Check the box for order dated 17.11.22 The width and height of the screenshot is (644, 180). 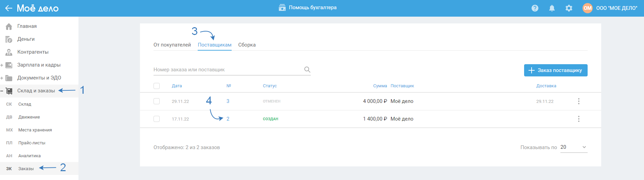(x=157, y=119)
